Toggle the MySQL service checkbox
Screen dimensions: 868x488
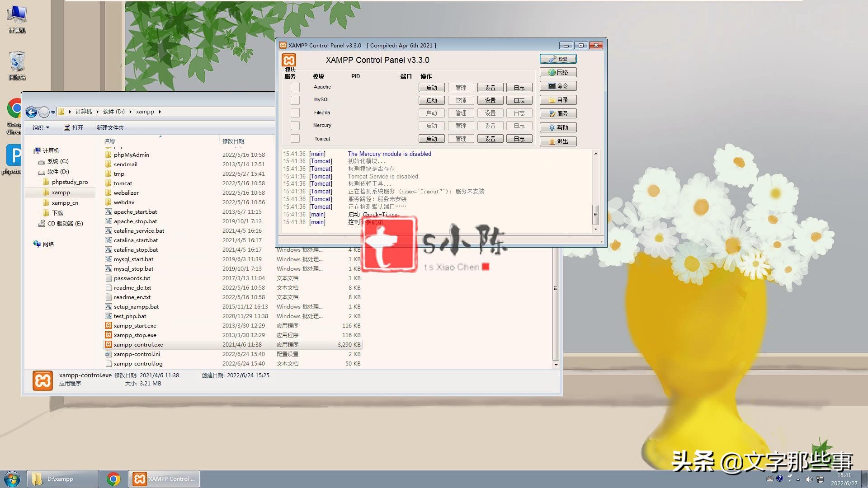[x=295, y=100]
